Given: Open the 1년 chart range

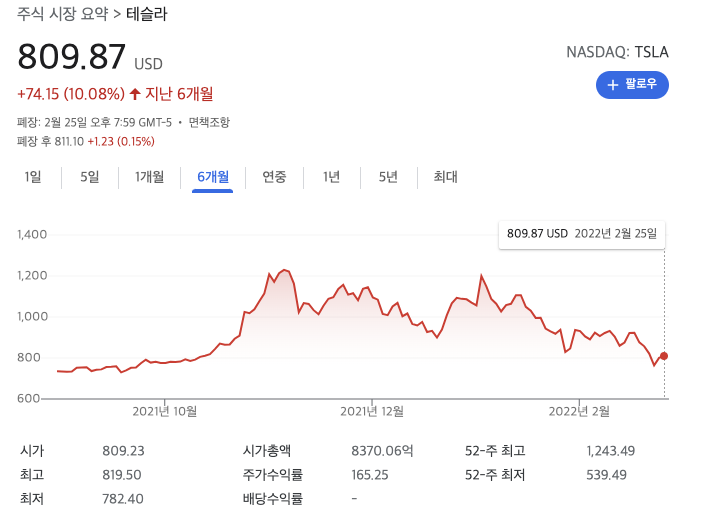Looking at the screenshot, I should point(331,177).
